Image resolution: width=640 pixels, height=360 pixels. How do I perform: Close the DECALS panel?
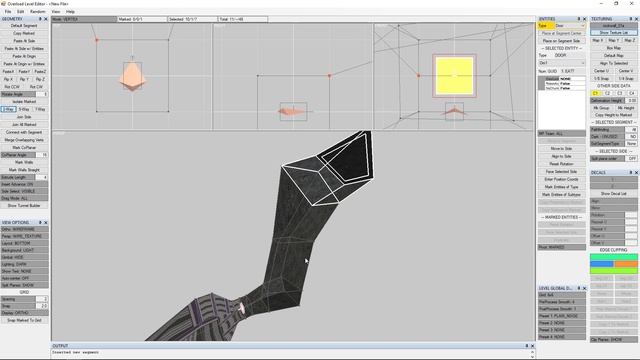tap(636, 172)
